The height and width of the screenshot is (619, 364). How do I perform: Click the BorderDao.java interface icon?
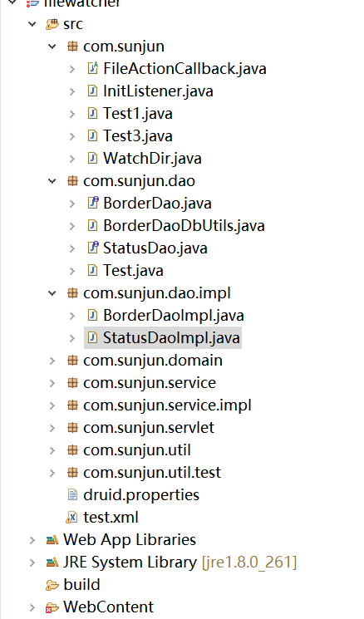pyautogui.click(x=92, y=204)
